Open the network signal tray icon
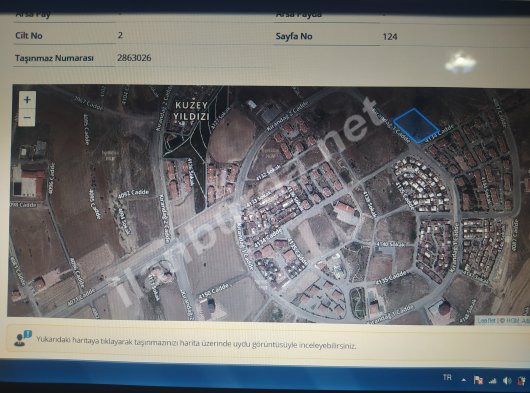Viewport: 530px width, 393px height. coord(492,381)
